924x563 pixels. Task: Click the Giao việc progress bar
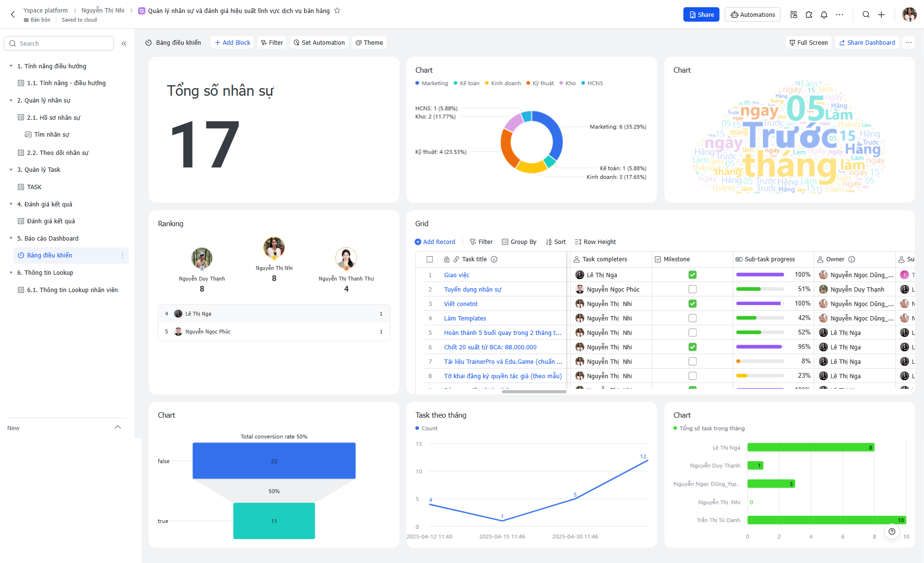pyautogui.click(x=760, y=275)
